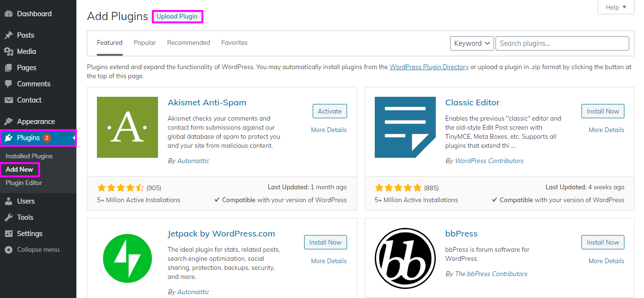Click the Contact envelope icon
This screenshot has height=298, width=644.
[9, 100]
